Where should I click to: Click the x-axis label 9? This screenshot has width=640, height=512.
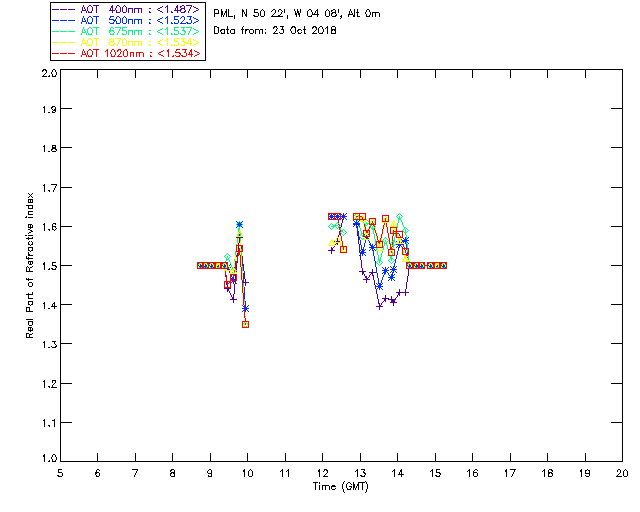[210, 473]
